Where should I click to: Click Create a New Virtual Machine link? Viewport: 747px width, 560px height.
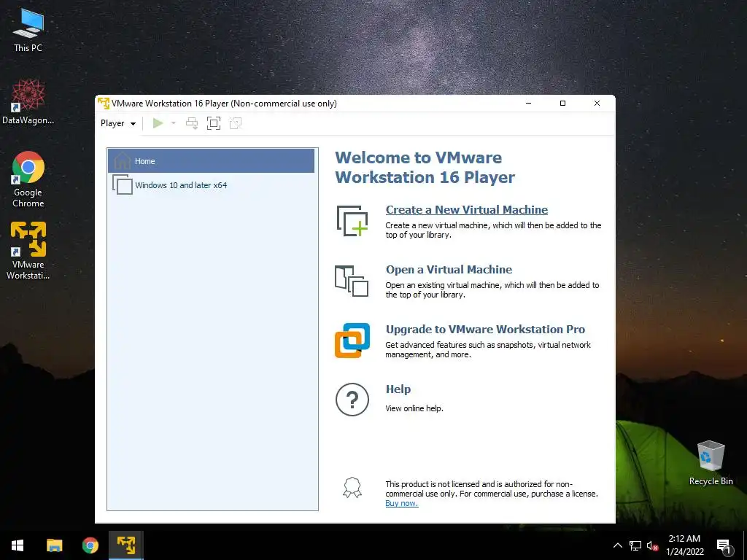466,209
